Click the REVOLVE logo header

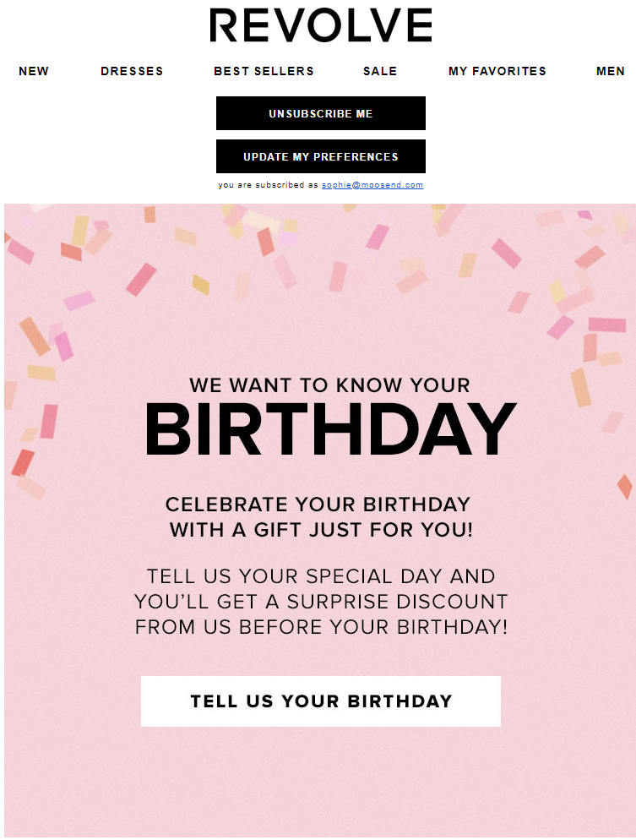click(320, 25)
